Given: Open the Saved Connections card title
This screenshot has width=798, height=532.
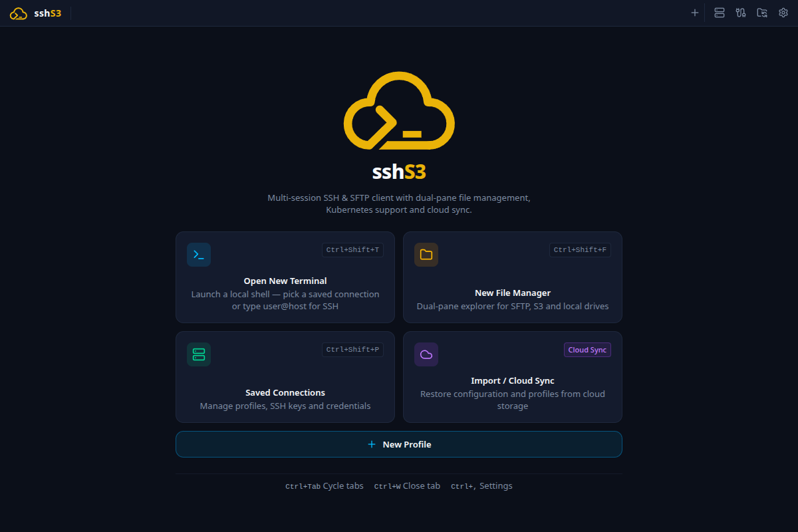Looking at the screenshot, I should (285, 392).
